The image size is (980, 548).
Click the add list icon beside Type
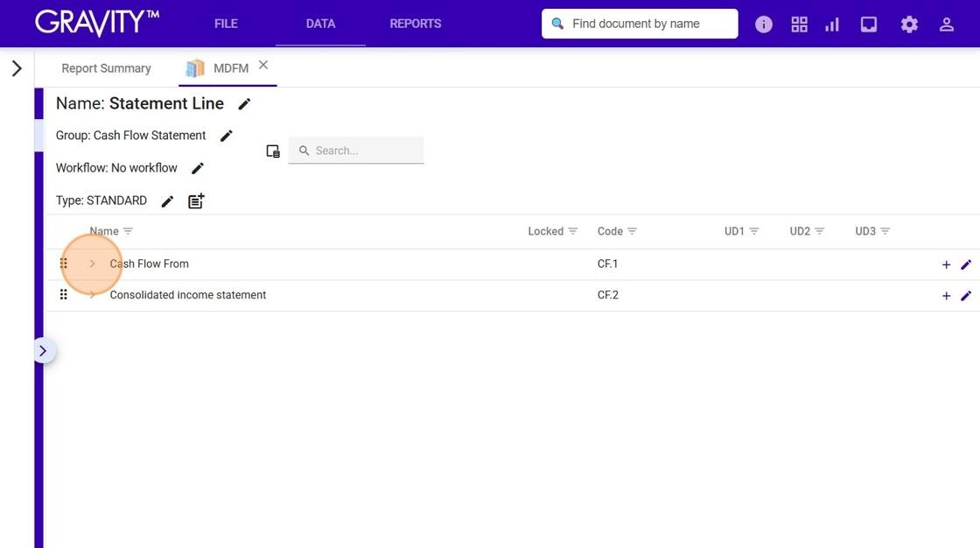[196, 200]
